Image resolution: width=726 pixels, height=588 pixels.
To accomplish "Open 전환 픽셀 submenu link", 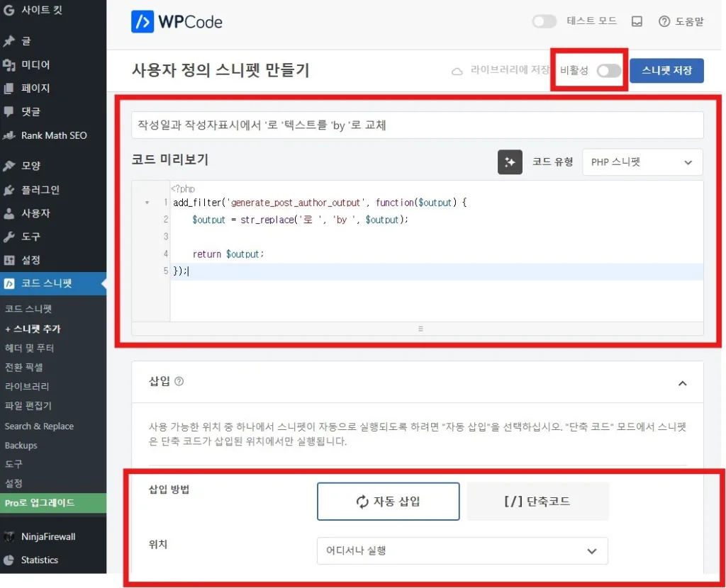I will pos(23,368).
